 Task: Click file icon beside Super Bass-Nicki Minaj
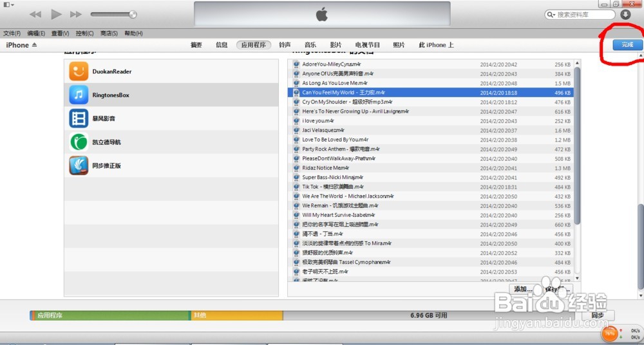(296, 178)
